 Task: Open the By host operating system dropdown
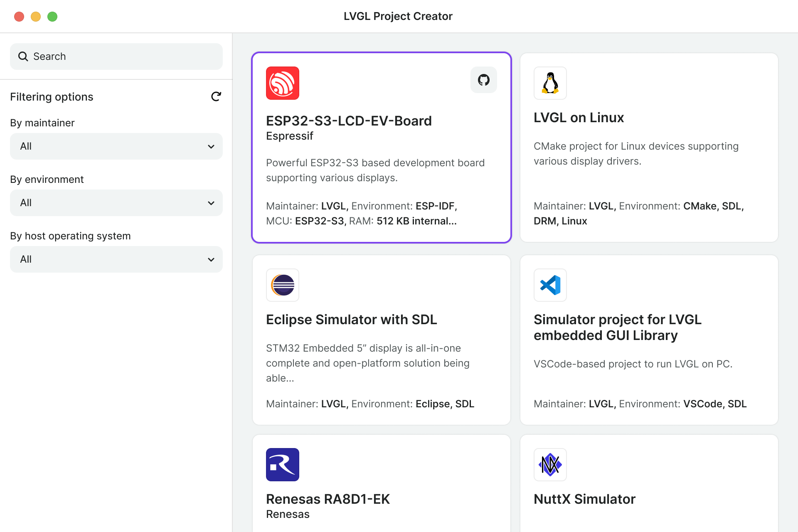(x=116, y=259)
